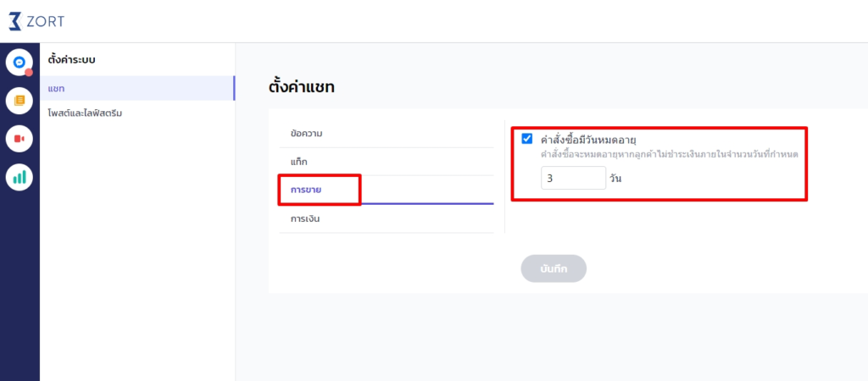The height and width of the screenshot is (381, 868).
Task: Open the green analytics chart icon
Action: pos(19,177)
